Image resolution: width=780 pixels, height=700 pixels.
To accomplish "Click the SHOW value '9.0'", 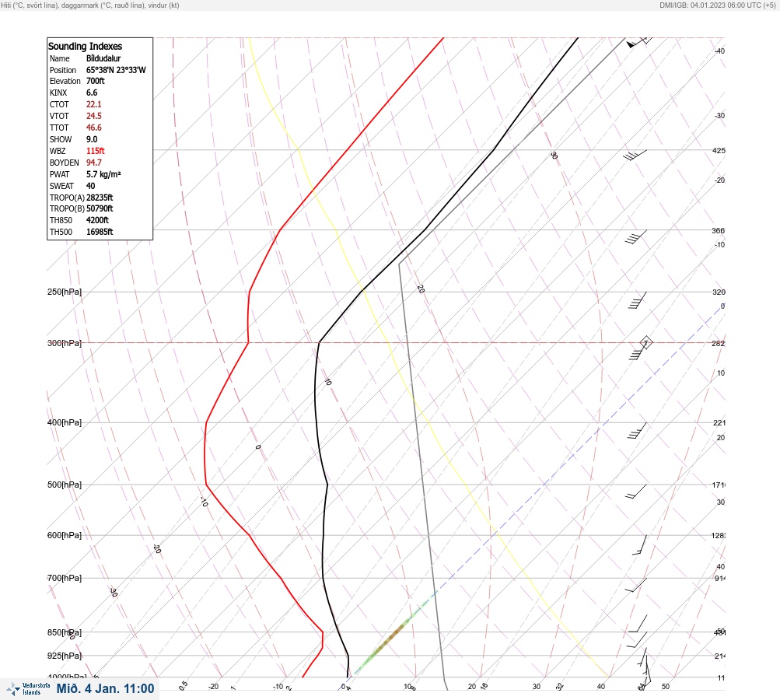I will (92, 139).
